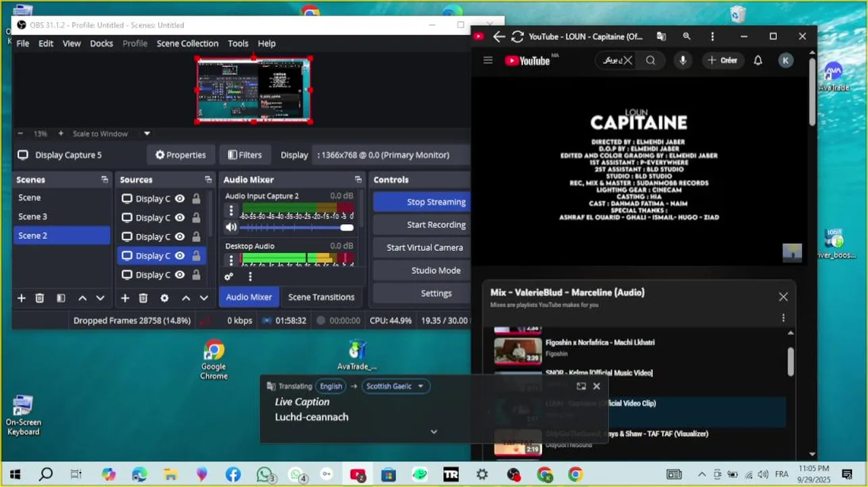Click Start Virtual Camera button

tap(422, 248)
